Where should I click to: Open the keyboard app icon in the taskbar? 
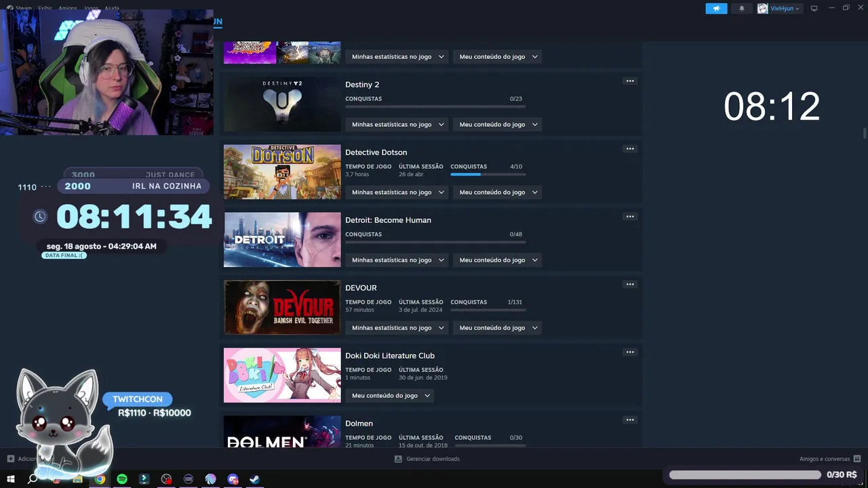189,479
